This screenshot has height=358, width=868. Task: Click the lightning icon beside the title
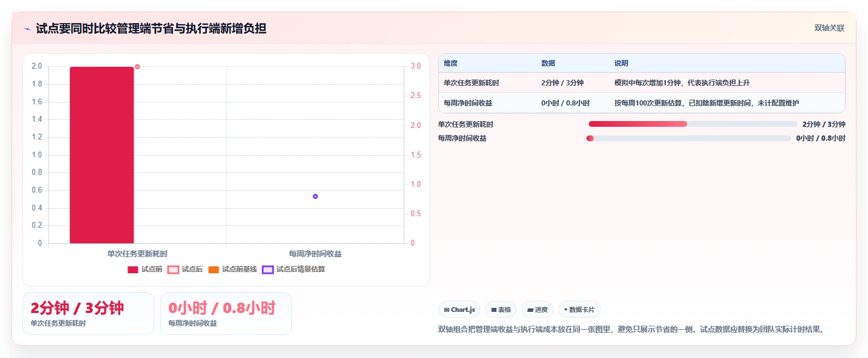[27, 29]
